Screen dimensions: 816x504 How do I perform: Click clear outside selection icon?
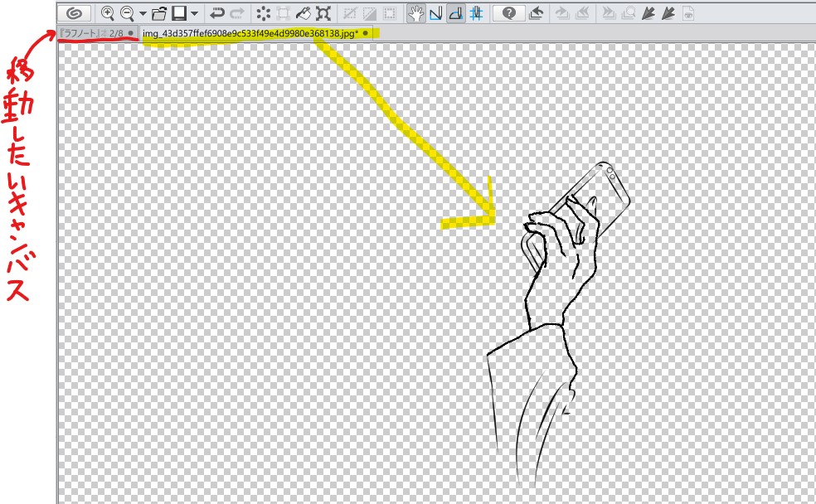(x=284, y=13)
